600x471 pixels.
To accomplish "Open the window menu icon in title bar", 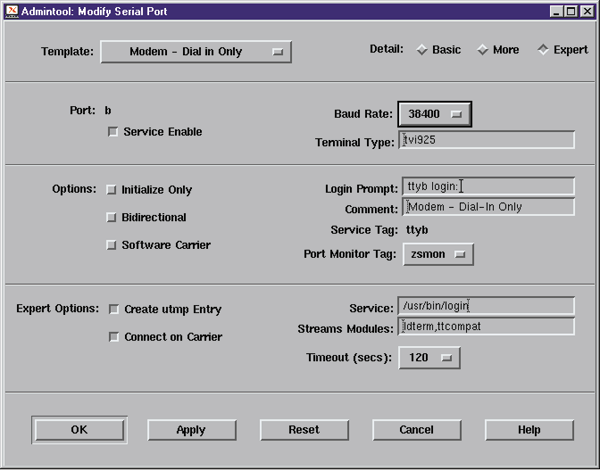I will tap(11, 11).
